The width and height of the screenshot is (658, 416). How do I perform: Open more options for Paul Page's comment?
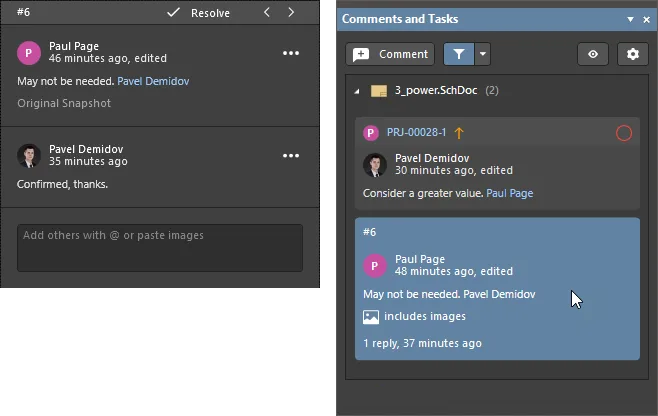click(291, 53)
